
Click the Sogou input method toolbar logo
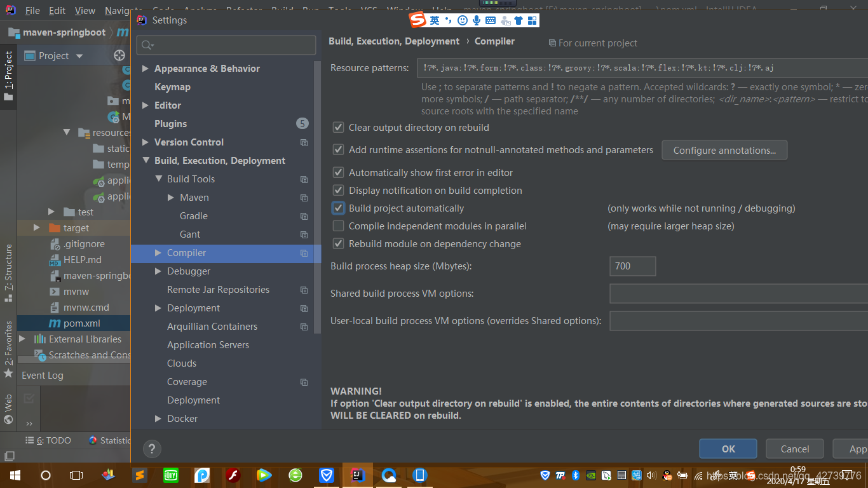coord(417,20)
